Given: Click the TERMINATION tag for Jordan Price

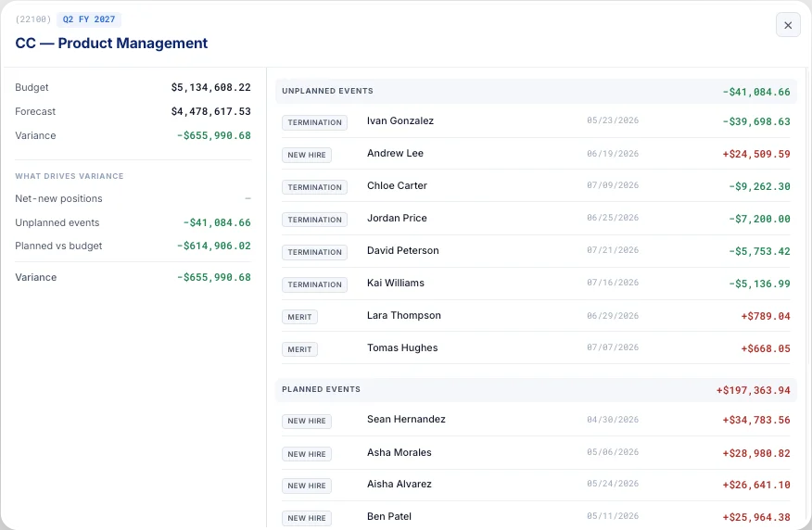Looking at the screenshot, I should (314, 220).
